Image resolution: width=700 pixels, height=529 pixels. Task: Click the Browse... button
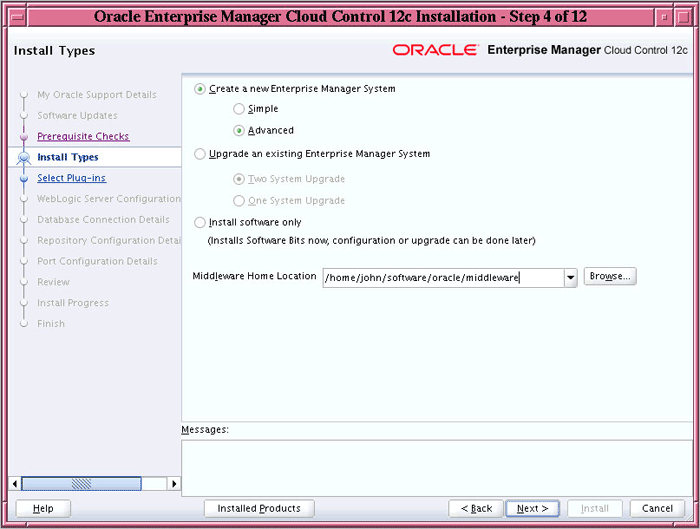click(610, 276)
